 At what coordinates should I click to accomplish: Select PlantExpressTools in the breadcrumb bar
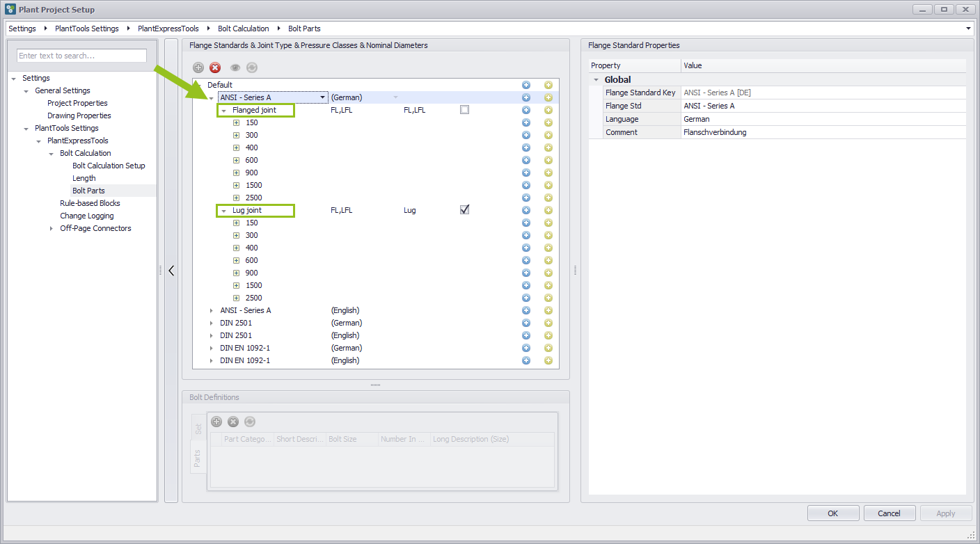(168, 29)
